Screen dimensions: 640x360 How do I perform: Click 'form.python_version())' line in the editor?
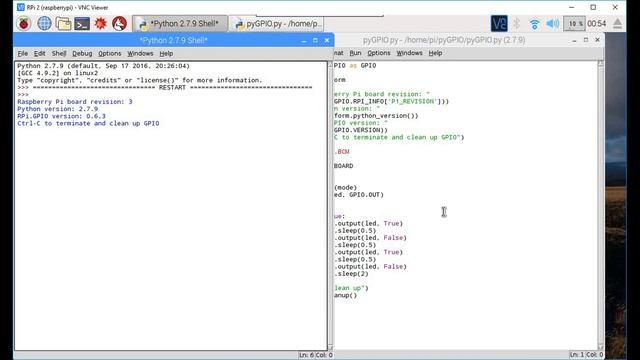click(x=376, y=116)
